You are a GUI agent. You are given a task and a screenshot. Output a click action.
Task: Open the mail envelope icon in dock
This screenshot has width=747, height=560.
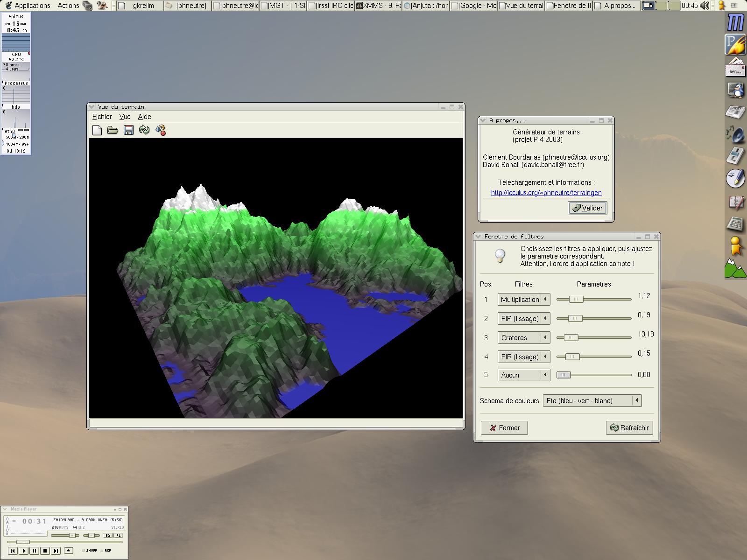(736, 66)
